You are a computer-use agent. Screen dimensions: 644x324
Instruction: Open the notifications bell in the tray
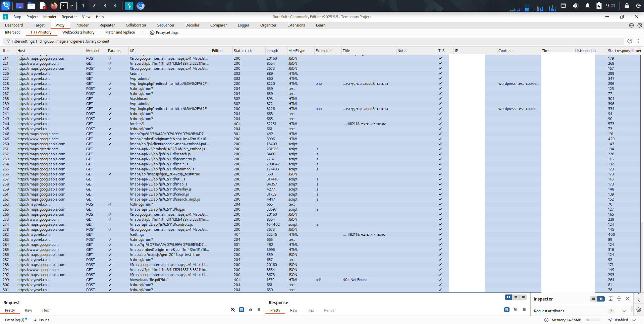pyautogui.click(x=588, y=6)
